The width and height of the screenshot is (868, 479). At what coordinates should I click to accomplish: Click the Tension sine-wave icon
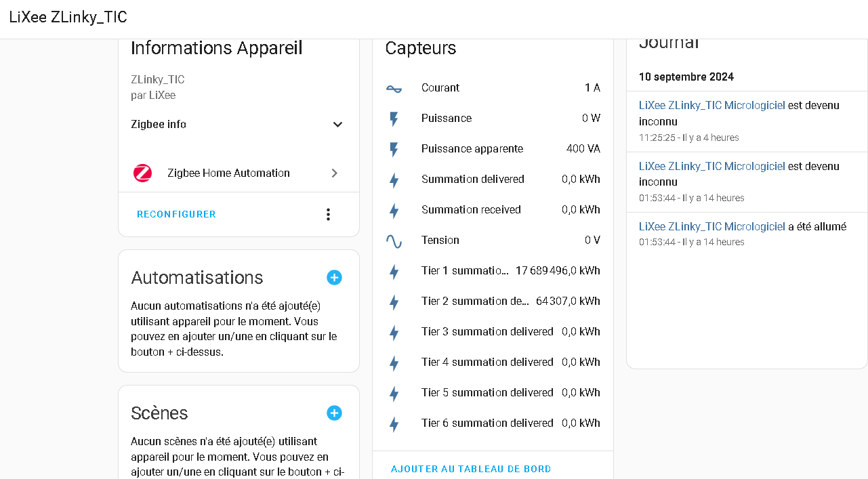point(394,241)
